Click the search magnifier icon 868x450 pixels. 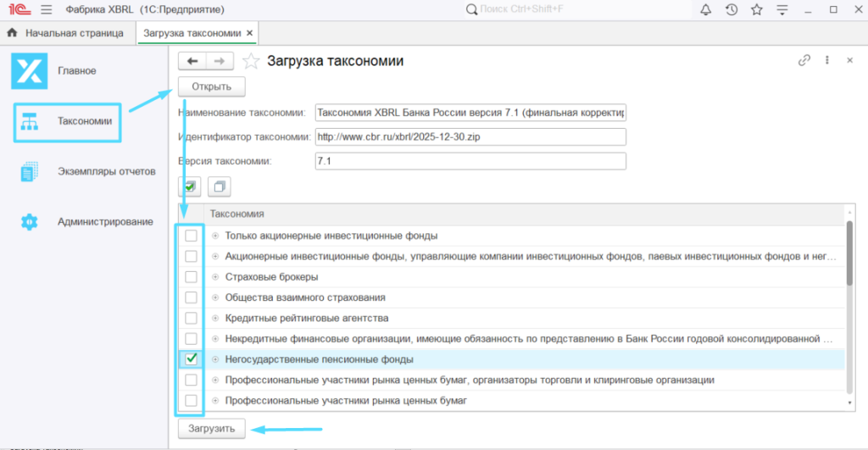click(471, 9)
